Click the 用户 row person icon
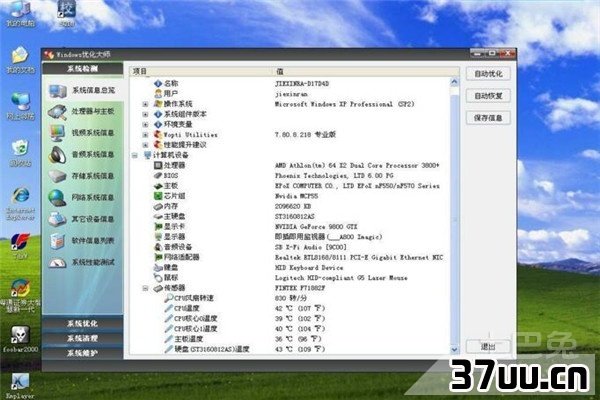600x400 pixels. (x=158, y=93)
